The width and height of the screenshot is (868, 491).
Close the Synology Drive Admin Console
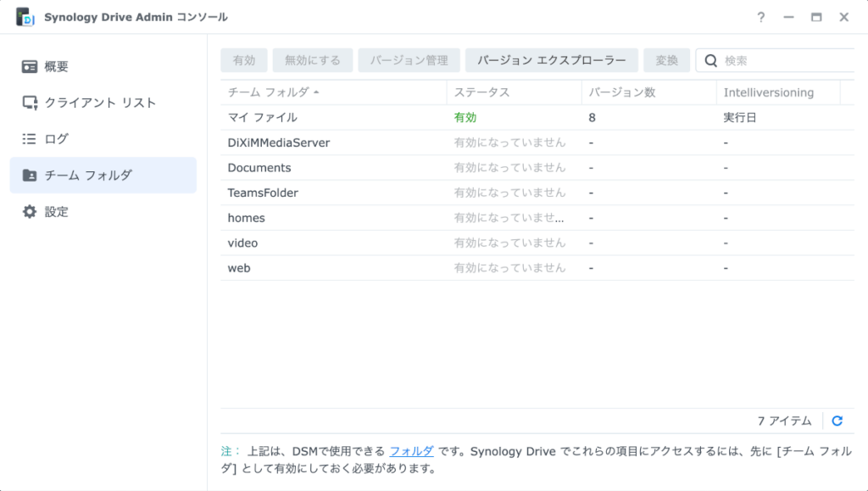(x=843, y=17)
